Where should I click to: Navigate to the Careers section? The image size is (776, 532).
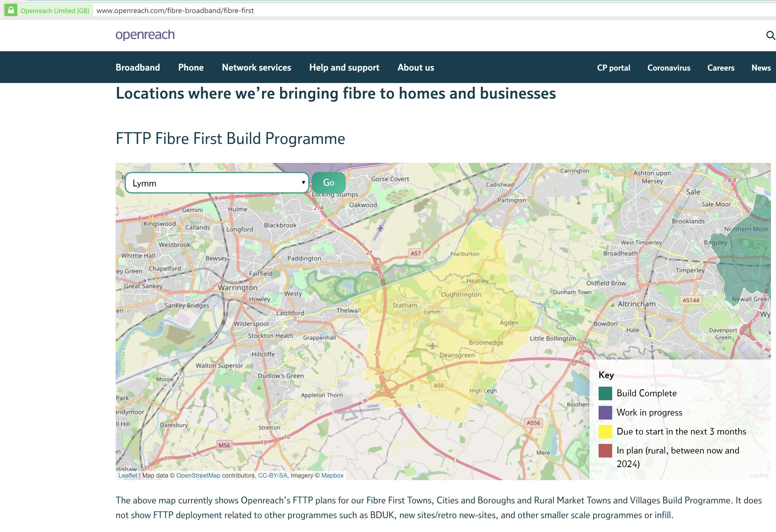pyautogui.click(x=720, y=68)
